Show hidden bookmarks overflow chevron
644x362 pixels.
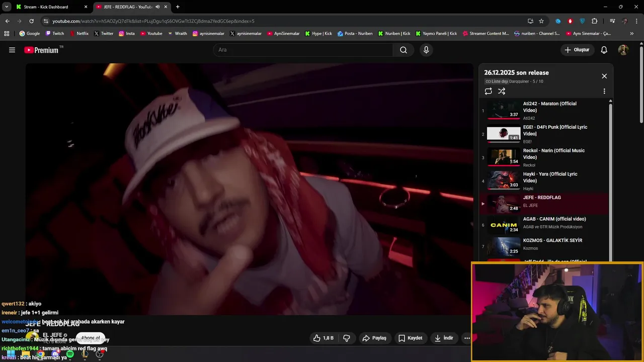pyautogui.click(x=632, y=34)
